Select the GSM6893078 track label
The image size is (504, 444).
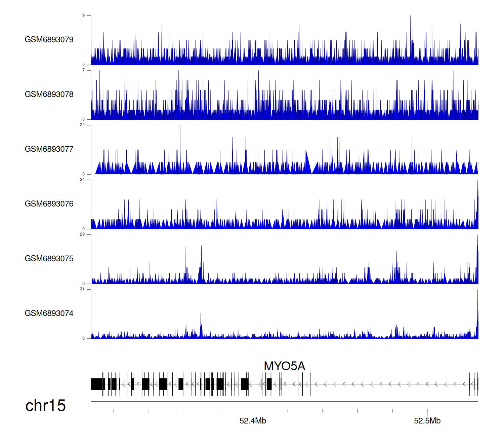[x=49, y=95]
